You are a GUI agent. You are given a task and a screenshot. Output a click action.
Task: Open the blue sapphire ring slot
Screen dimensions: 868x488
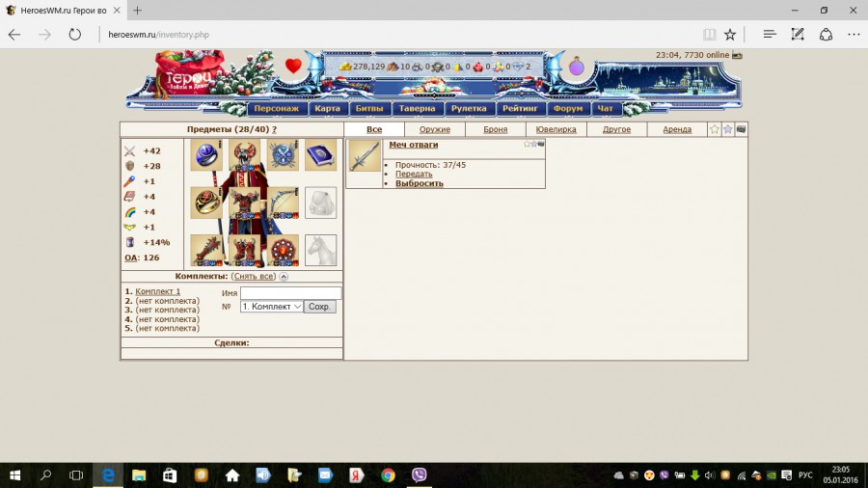[x=206, y=155]
